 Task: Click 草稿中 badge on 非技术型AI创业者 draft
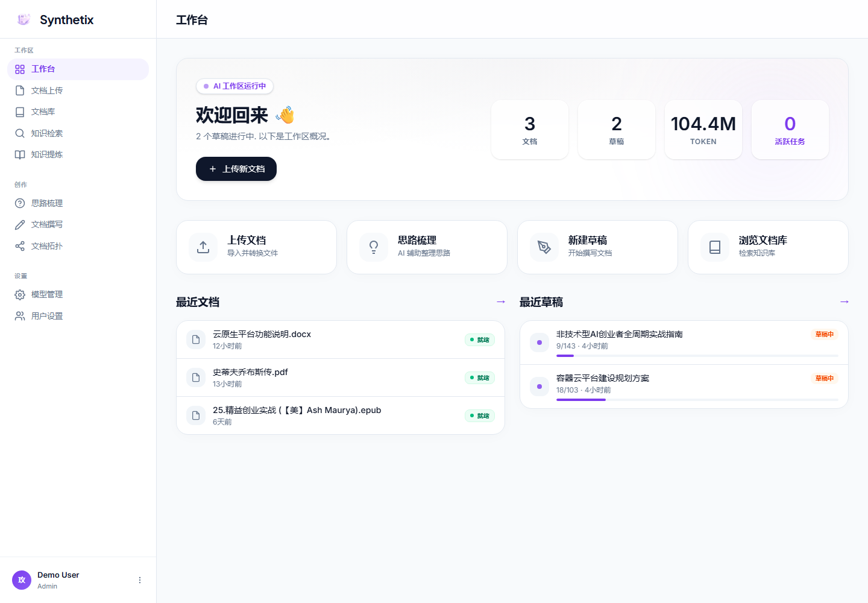point(825,334)
